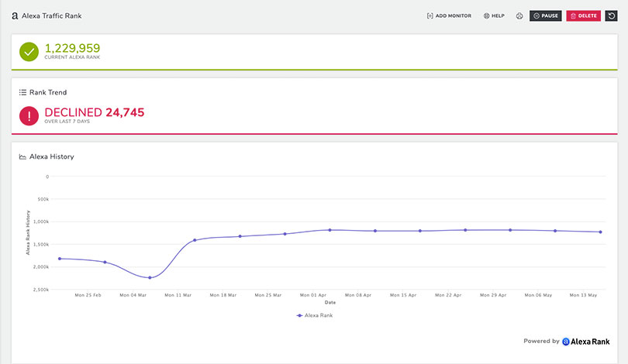Click the Amazon 'a' logo icon
This screenshot has height=364, width=628.
(x=15, y=16)
